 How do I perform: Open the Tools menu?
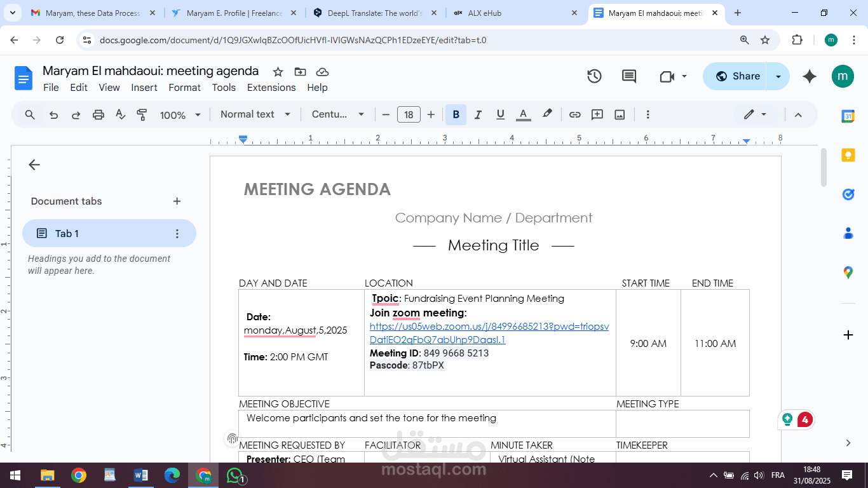coord(224,88)
